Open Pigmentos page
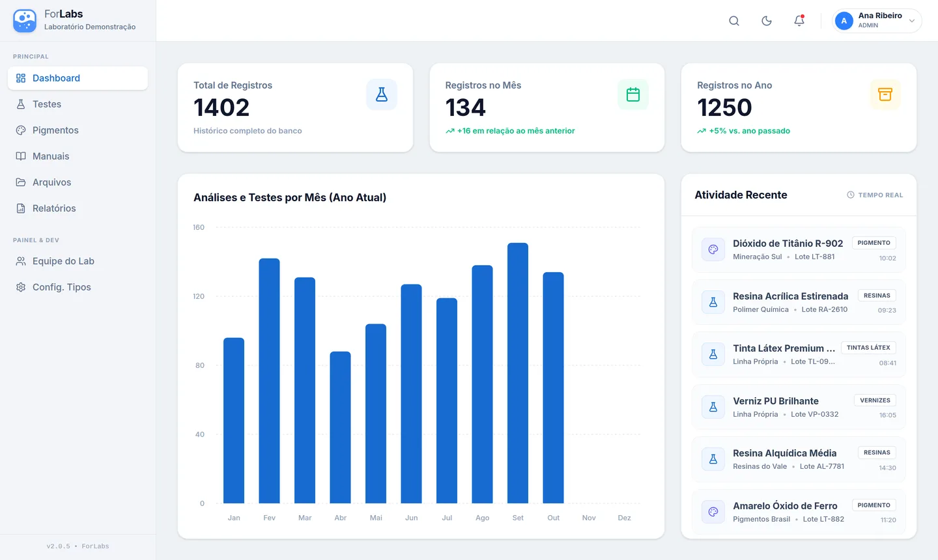 tap(78, 130)
